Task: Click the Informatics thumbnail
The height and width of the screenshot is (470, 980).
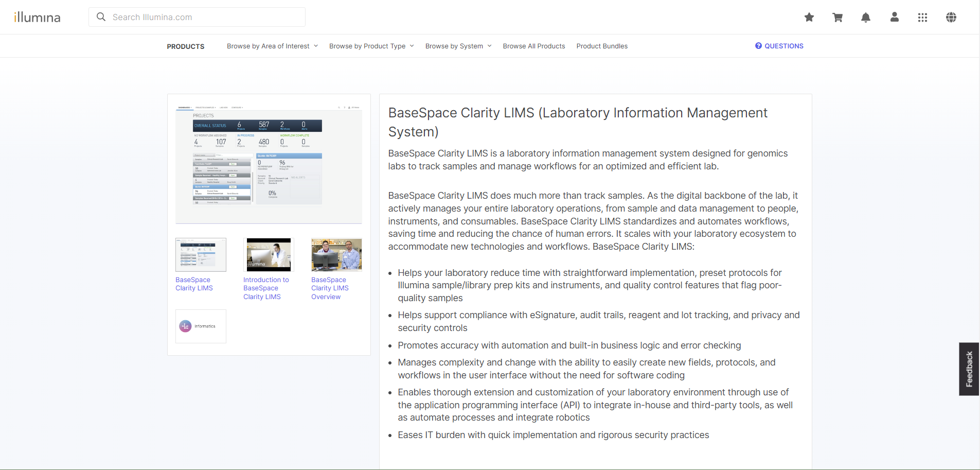Action: [201, 326]
